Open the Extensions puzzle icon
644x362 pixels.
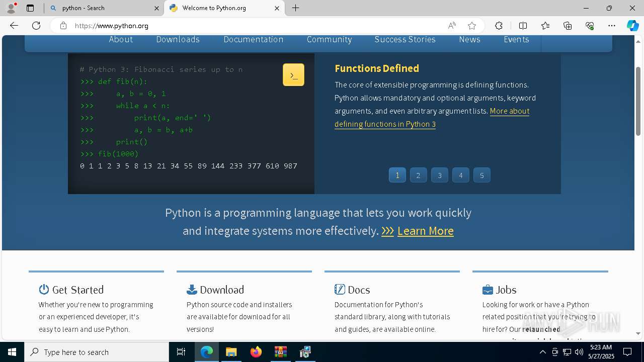499,26
